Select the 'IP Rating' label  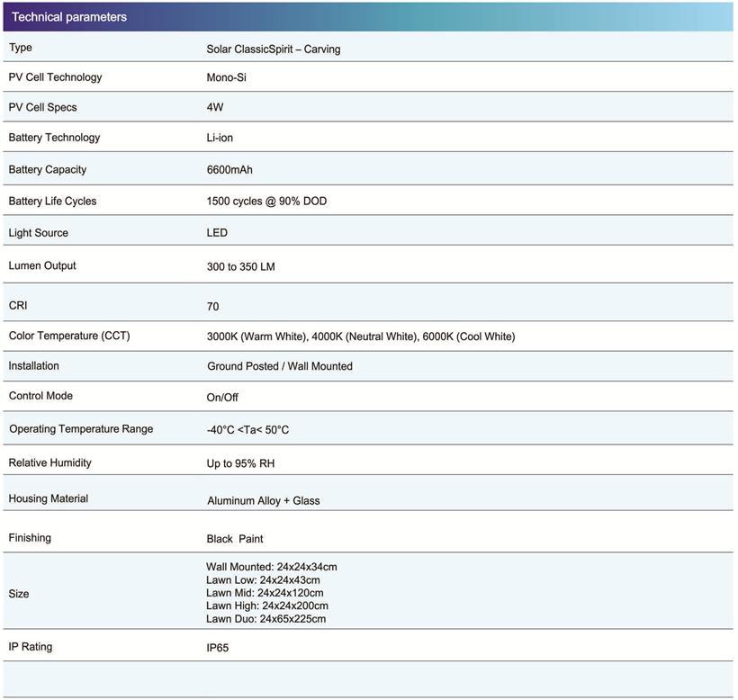pyautogui.click(x=31, y=647)
